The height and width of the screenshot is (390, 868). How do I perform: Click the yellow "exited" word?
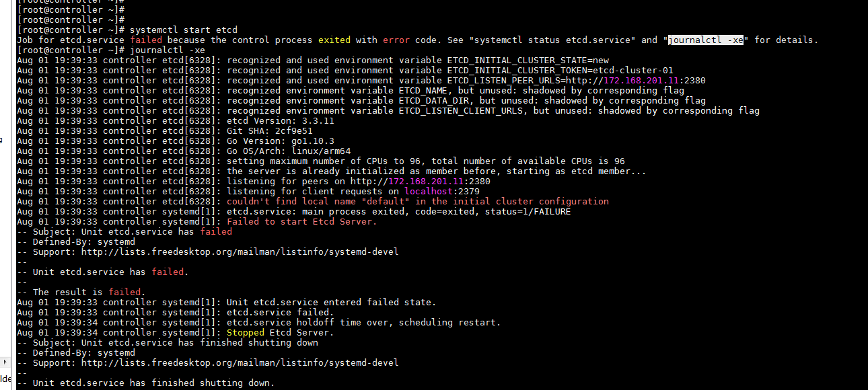click(x=334, y=40)
